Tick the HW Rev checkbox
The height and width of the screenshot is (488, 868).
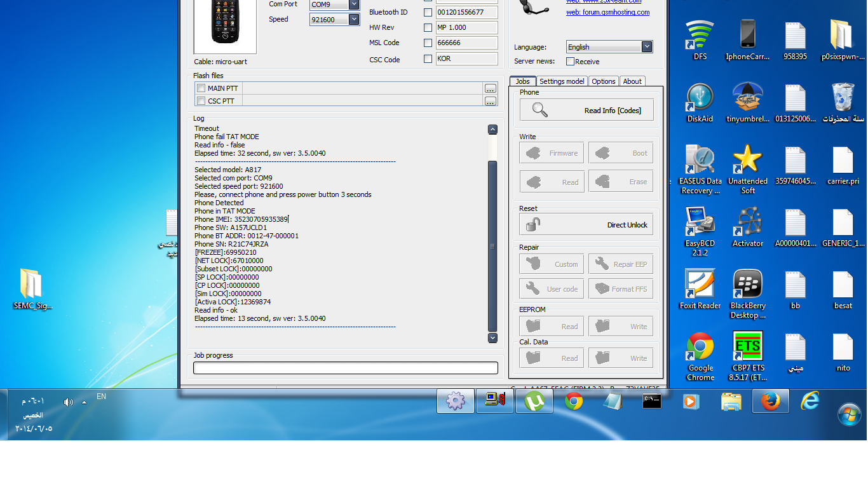click(x=428, y=27)
